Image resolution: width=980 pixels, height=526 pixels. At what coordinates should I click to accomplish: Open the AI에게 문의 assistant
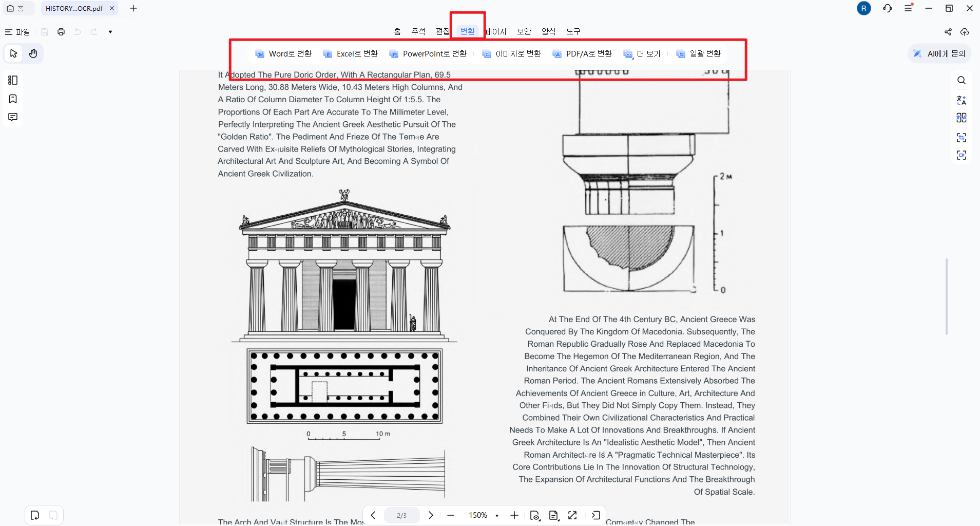939,53
